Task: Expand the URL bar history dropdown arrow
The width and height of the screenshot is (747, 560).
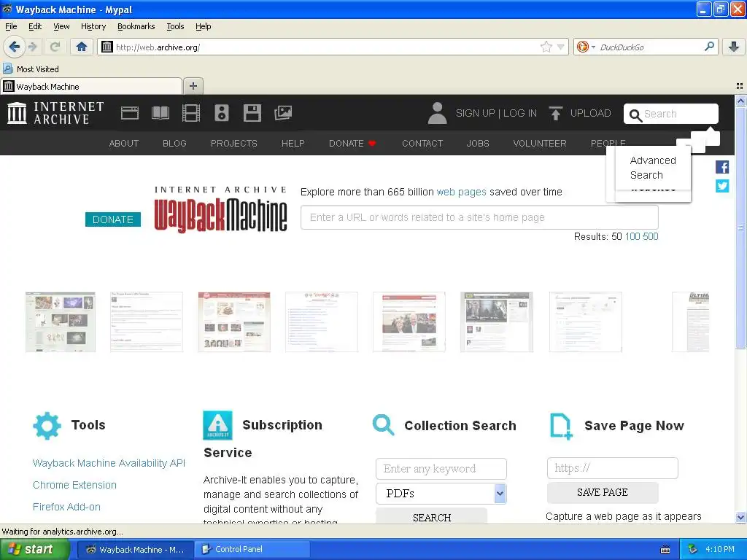Action: [561, 47]
